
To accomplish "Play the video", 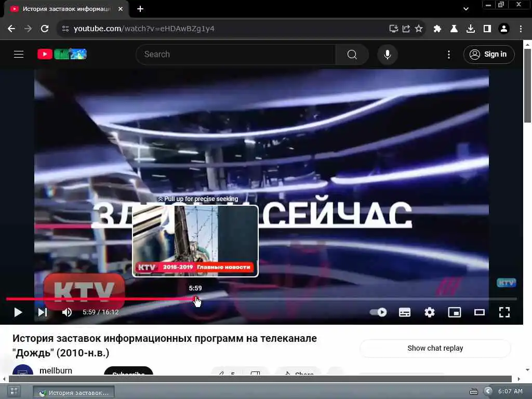I will (18, 312).
